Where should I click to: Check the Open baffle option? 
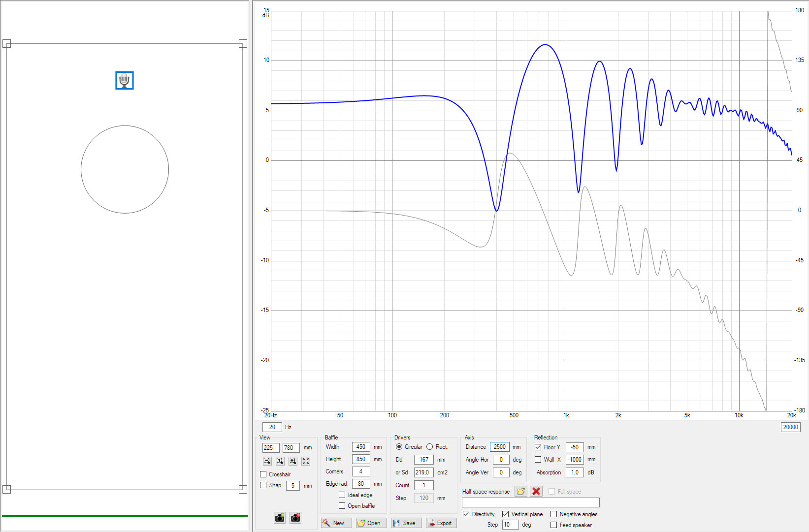[x=342, y=506]
